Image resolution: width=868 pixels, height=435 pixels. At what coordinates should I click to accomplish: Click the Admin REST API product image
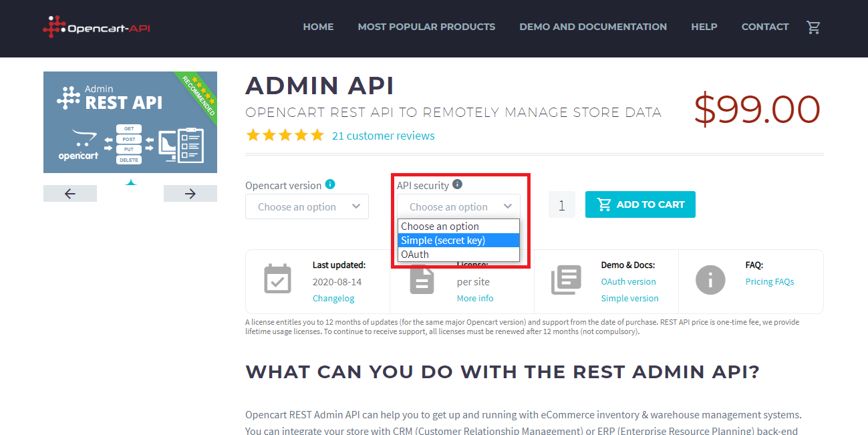pyautogui.click(x=130, y=122)
